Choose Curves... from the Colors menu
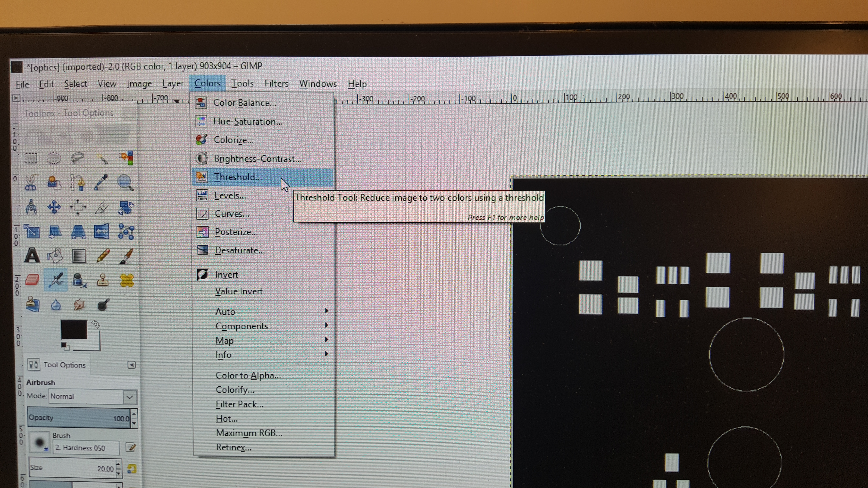Image resolution: width=868 pixels, height=488 pixels. point(262,214)
